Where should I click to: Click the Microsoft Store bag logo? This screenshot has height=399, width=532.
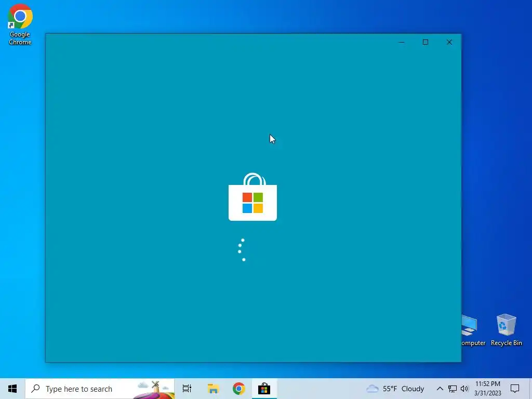tap(253, 197)
